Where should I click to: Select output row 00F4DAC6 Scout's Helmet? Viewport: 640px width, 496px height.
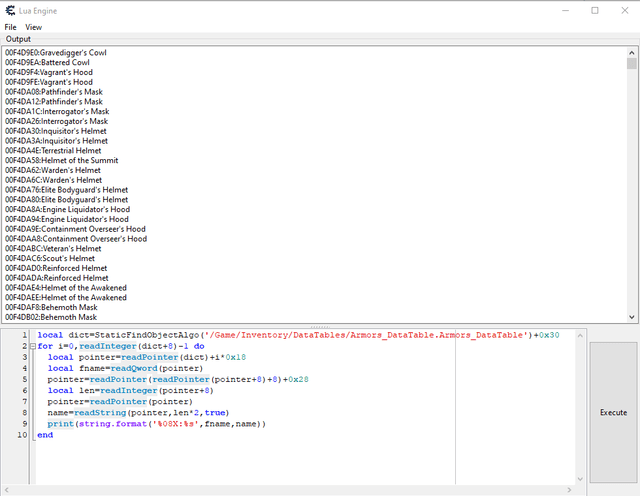50,258
